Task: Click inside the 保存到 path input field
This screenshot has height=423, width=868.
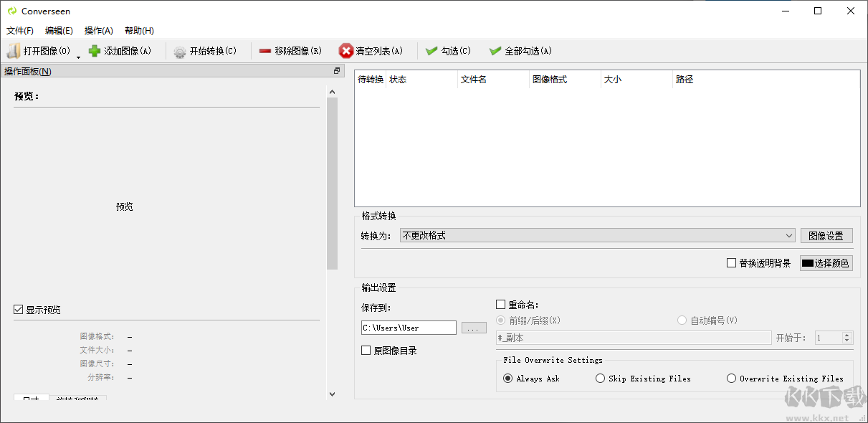Action: pos(409,327)
